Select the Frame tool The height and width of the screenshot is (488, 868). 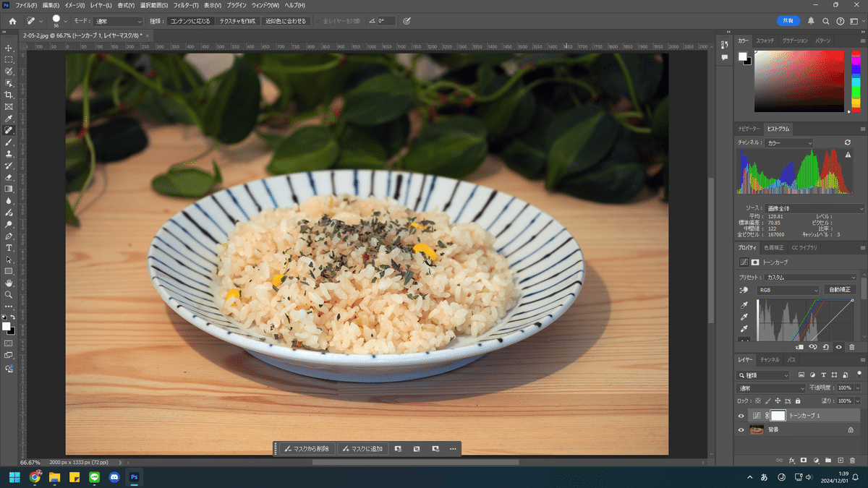pos(9,106)
